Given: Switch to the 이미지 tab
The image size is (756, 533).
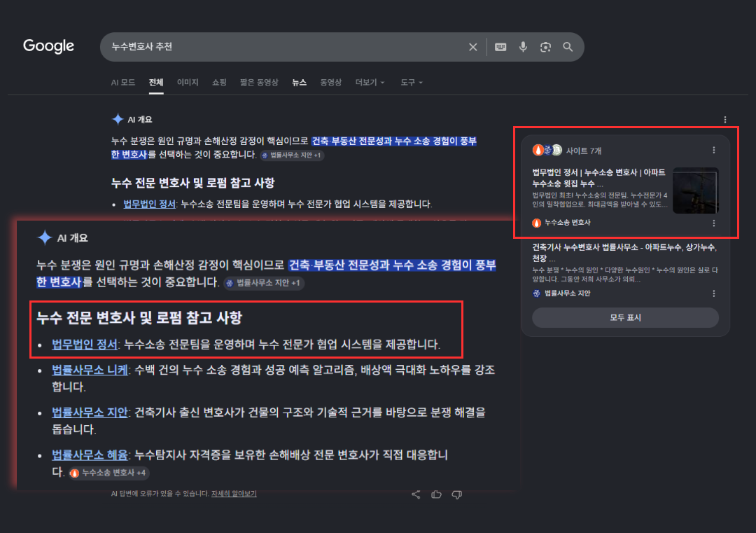Looking at the screenshot, I should pos(188,83).
